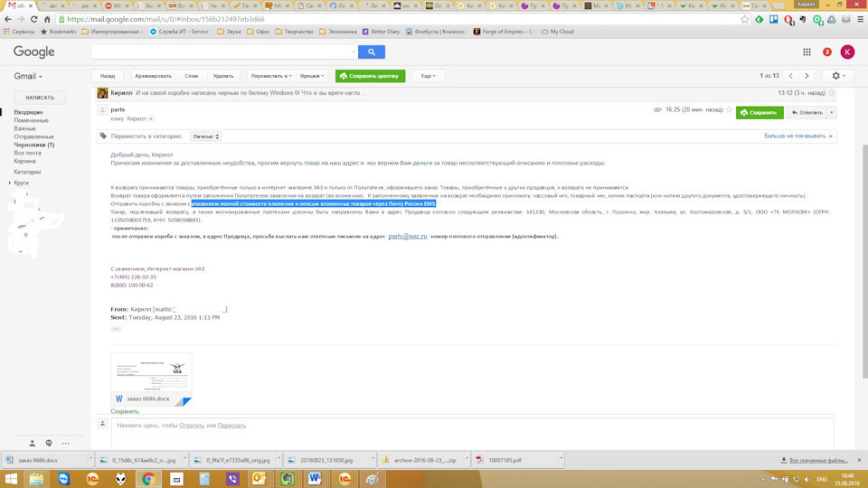
Task: Click the green 'Сохранить цепочку' button
Action: coord(370,76)
